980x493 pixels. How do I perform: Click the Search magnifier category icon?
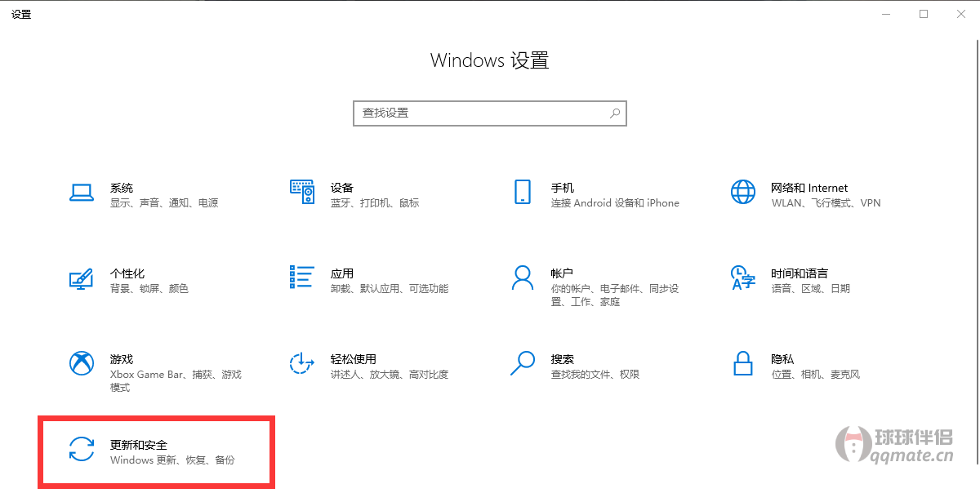[523, 363]
